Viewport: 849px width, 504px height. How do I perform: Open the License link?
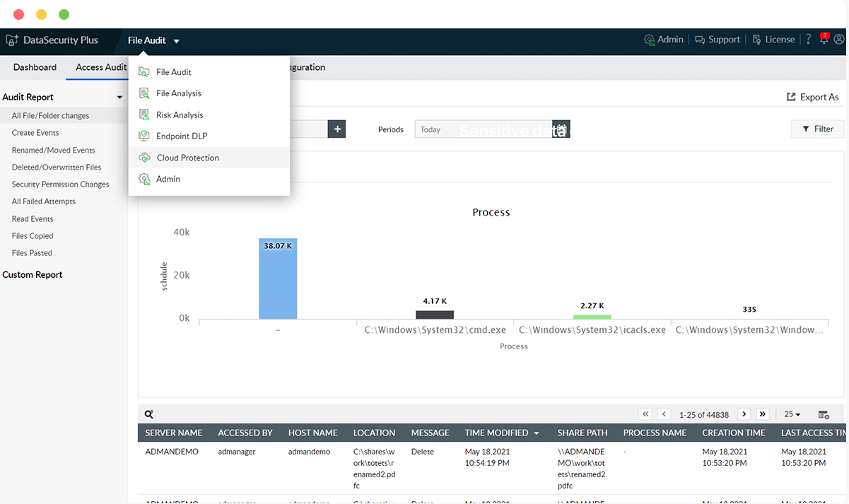pyautogui.click(x=773, y=40)
